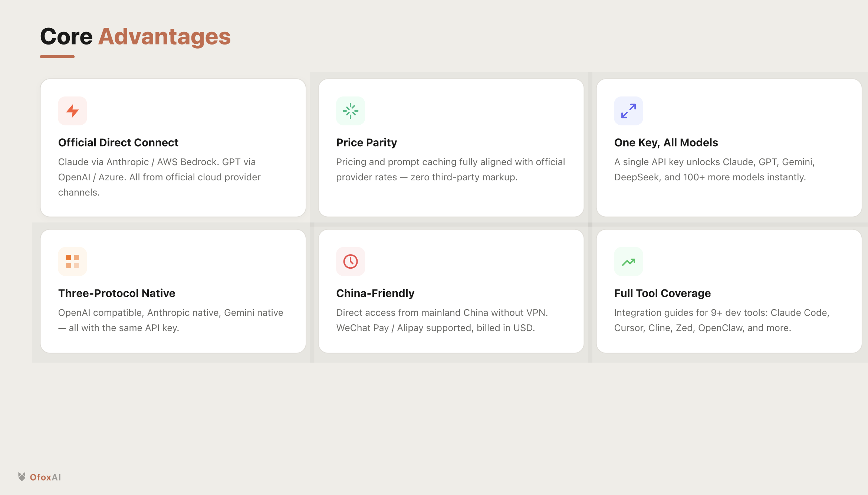Click the red clock icon above China-Friendly
Screen dimensions: 868x495
click(351, 262)
